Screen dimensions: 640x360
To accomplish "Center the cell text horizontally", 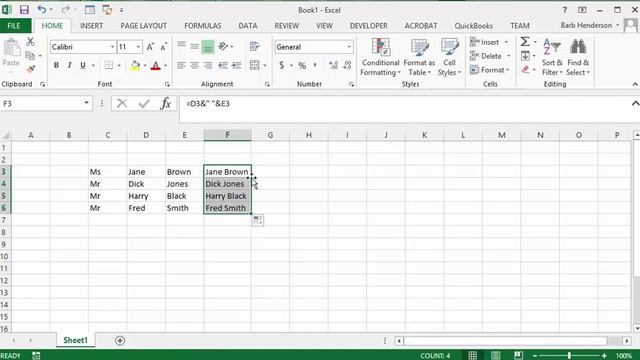I will click(195, 65).
